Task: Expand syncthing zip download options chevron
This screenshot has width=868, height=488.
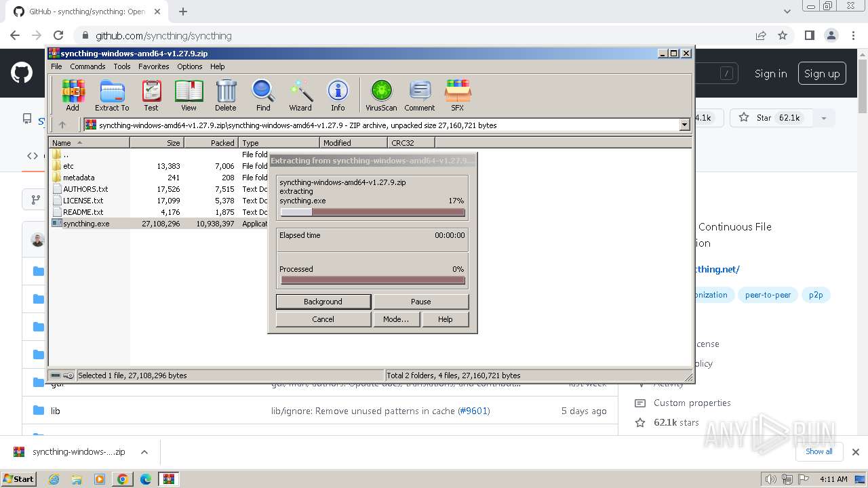Action: tap(144, 452)
